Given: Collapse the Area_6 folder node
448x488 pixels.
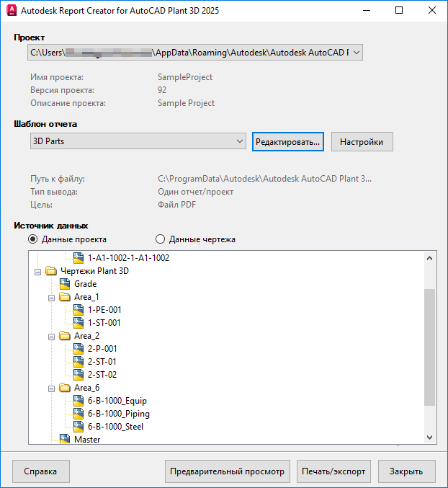Looking at the screenshot, I should tap(51, 389).
